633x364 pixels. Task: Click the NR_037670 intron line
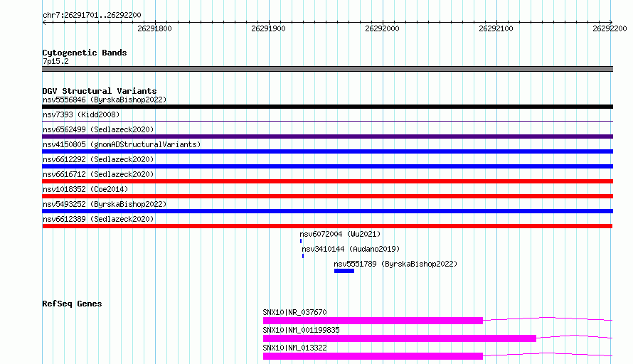click(x=548, y=318)
